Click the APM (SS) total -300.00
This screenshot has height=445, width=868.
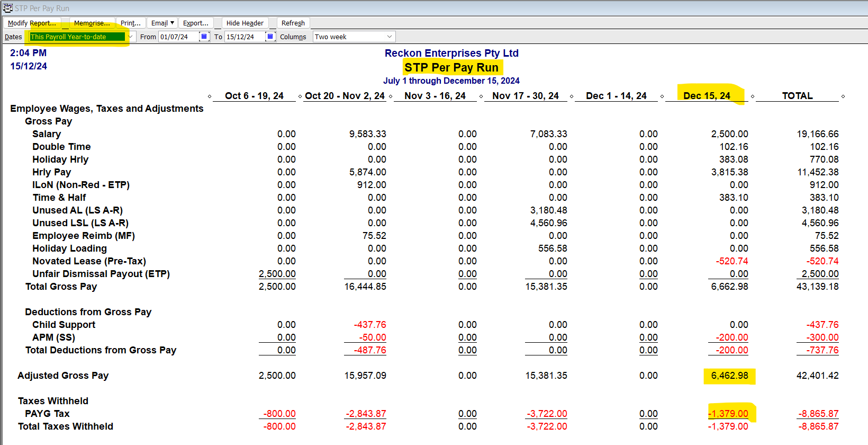(x=822, y=337)
